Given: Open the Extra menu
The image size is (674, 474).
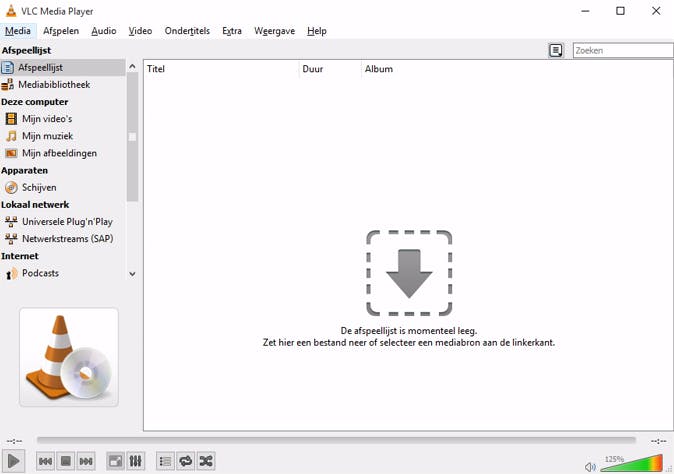Looking at the screenshot, I should click(232, 31).
